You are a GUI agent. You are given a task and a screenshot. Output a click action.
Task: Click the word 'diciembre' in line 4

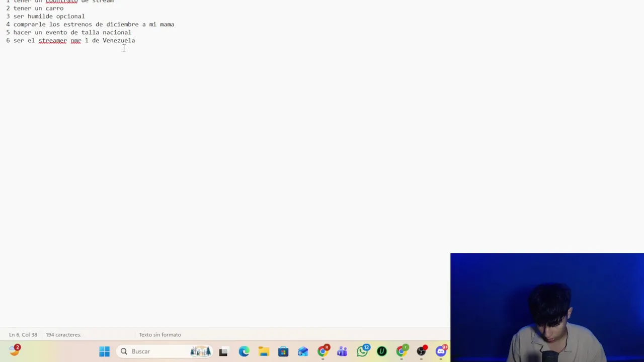122,24
